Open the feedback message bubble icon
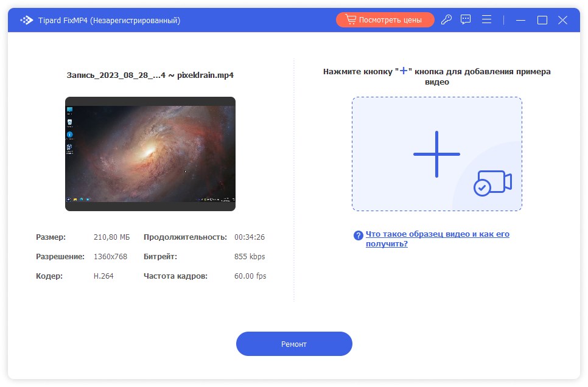588x387 pixels. pyautogui.click(x=464, y=19)
